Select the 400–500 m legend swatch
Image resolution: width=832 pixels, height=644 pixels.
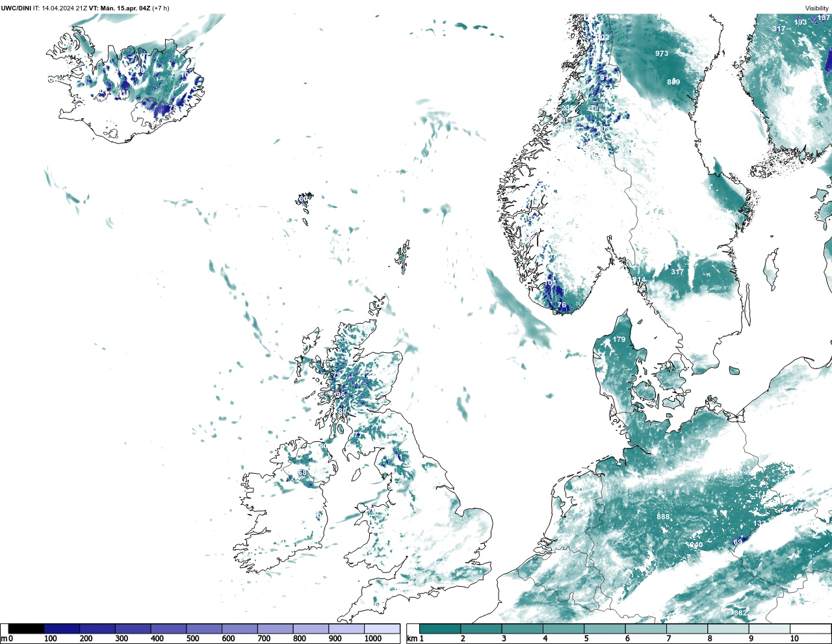tap(168, 628)
